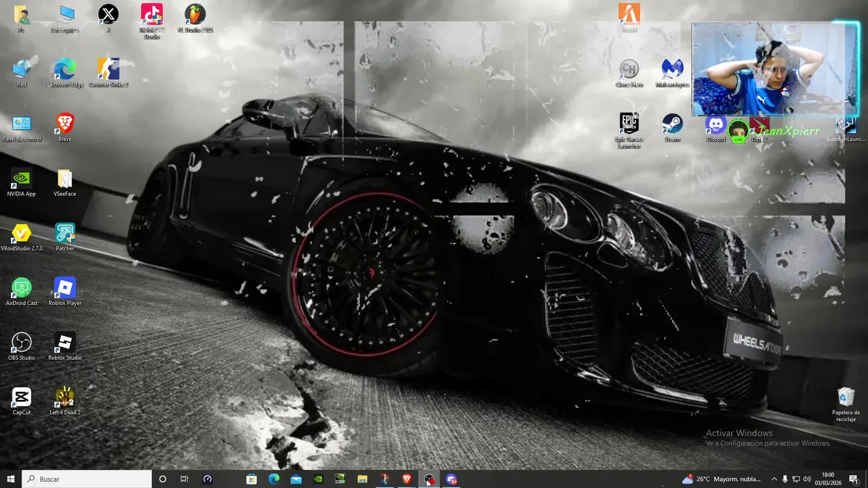The width and height of the screenshot is (868, 488).
Task: Open the speedometer gauge taskbar icon
Action: [208, 479]
